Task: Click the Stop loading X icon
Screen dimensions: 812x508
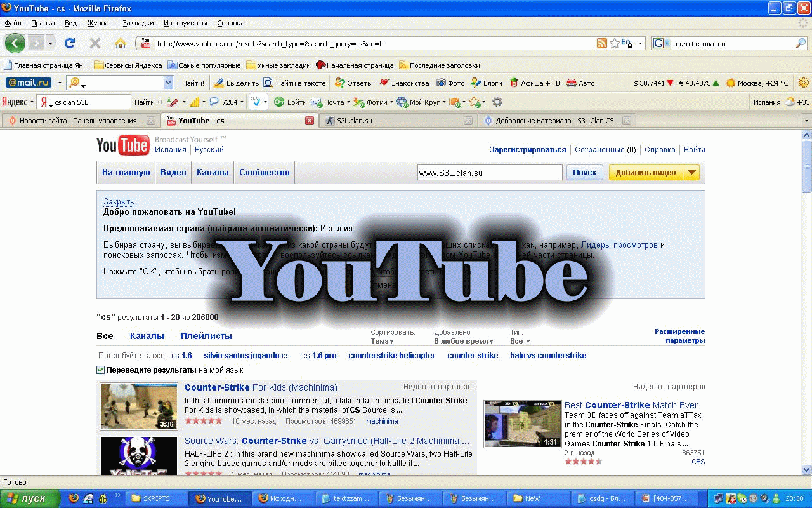Action: click(x=95, y=43)
